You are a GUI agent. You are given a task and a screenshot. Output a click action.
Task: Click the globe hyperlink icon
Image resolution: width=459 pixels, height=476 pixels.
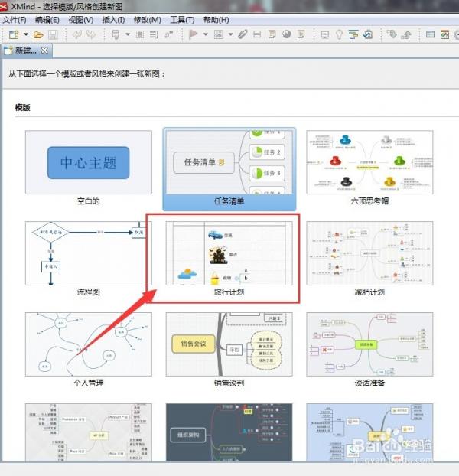pos(286,34)
